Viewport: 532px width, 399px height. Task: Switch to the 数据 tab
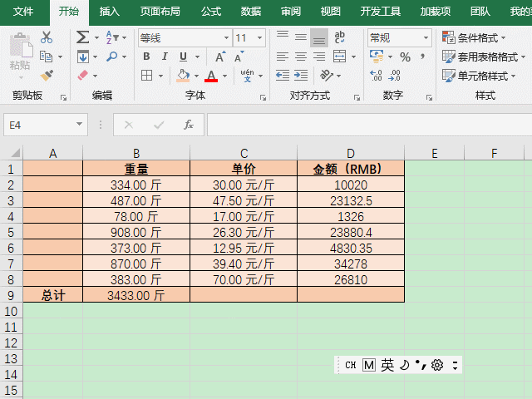point(251,12)
